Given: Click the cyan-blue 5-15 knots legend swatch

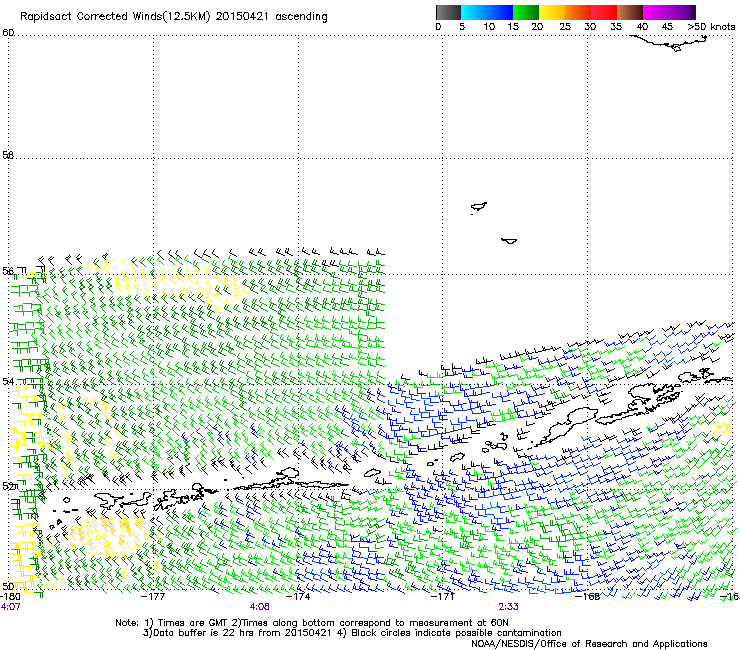Looking at the screenshot, I should point(487,12).
